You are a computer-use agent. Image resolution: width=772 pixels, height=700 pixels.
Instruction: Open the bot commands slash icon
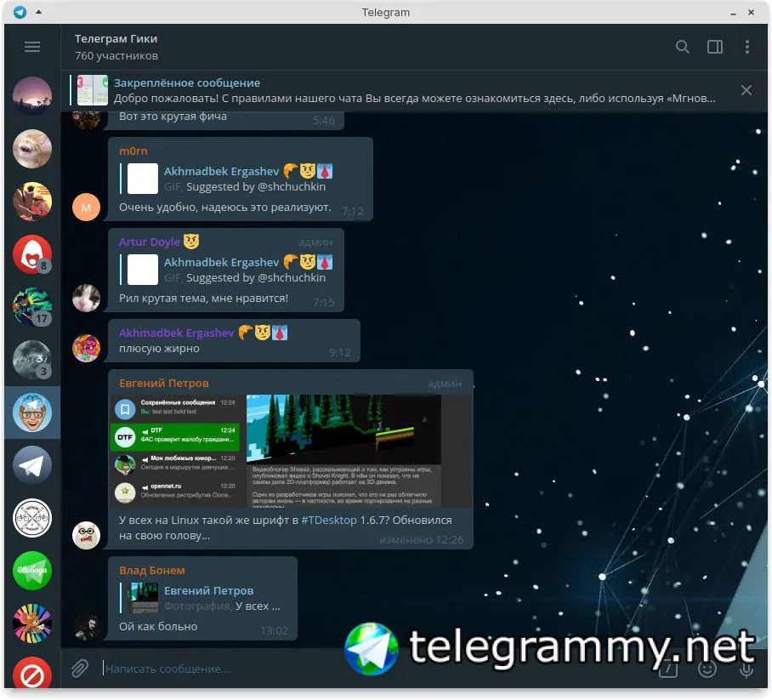668,669
